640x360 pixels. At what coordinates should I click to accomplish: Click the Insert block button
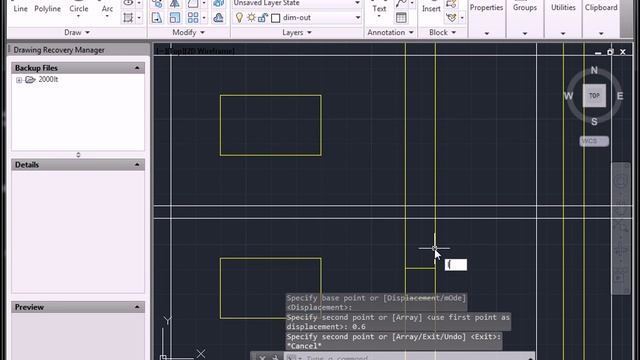[431, 8]
